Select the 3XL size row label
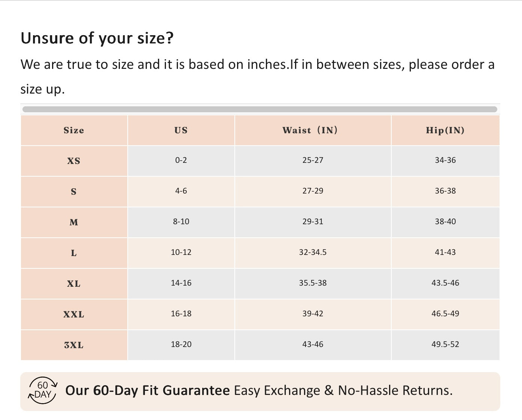This screenshot has height=420, width=522. [74, 345]
